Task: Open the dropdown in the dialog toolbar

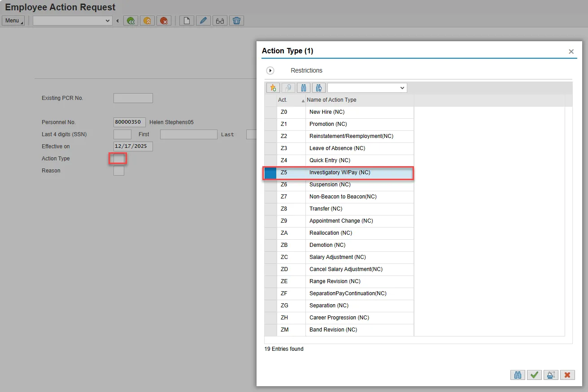Action: (402, 88)
